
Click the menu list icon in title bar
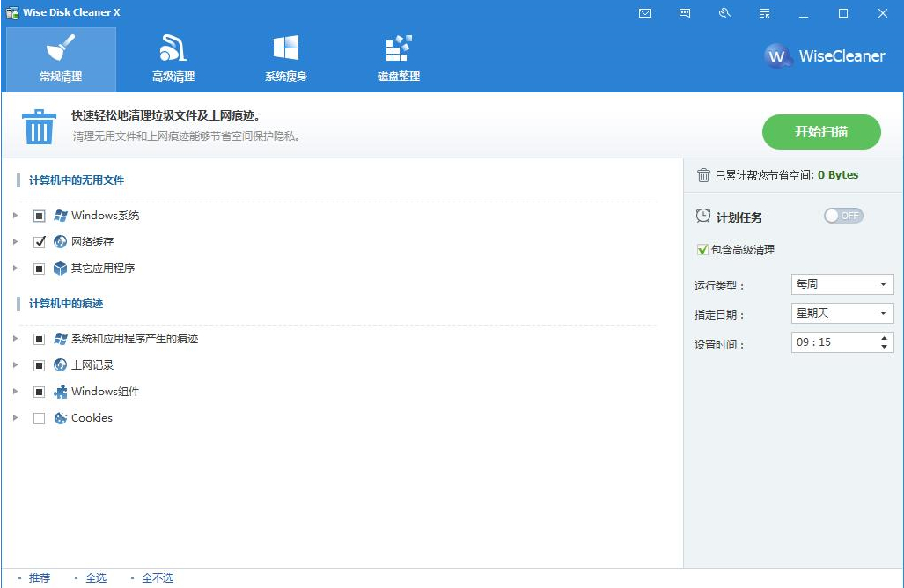tap(764, 13)
